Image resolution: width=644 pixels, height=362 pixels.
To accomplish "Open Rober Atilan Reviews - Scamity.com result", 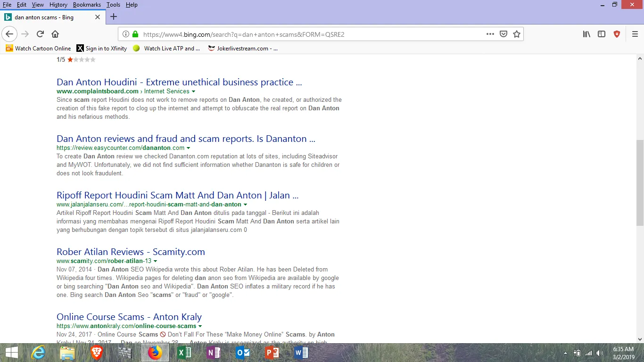I will click(131, 252).
